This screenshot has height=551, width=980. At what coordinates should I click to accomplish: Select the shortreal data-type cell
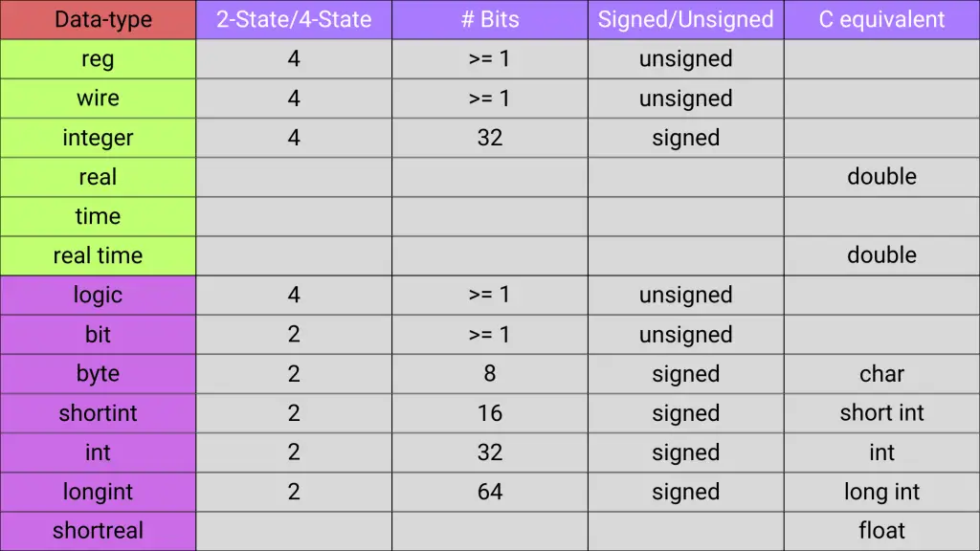[98, 531]
